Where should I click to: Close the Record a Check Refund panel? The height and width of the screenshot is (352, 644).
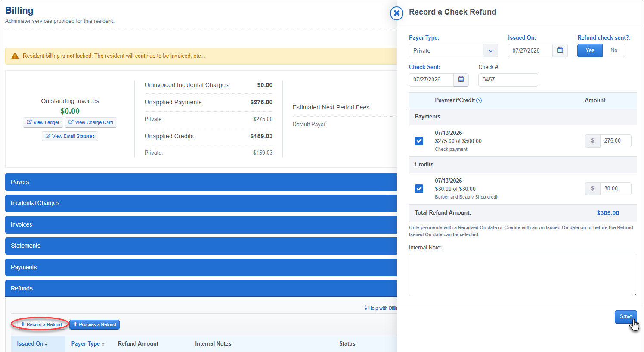tap(396, 13)
